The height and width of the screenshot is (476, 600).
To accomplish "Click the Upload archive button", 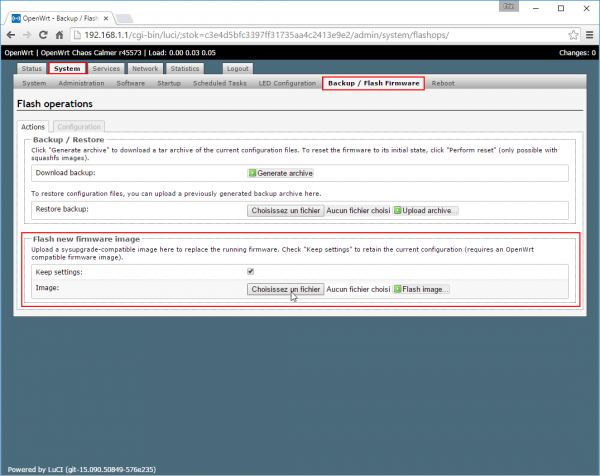I will 426,210.
